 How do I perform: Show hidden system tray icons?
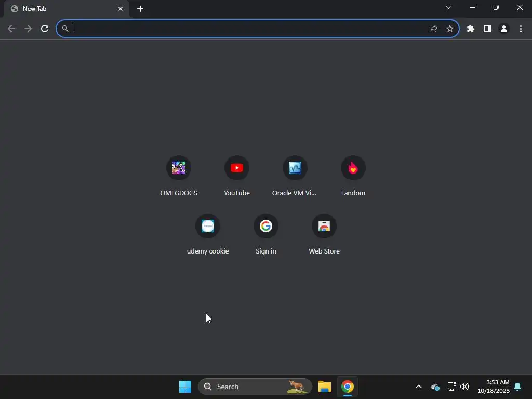[x=418, y=387]
